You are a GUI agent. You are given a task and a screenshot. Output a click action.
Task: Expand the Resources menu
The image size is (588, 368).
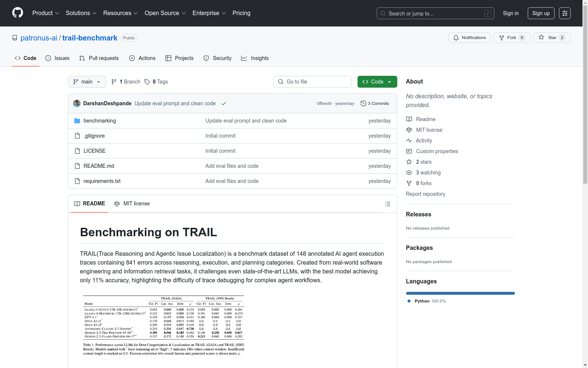pos(121,13)
